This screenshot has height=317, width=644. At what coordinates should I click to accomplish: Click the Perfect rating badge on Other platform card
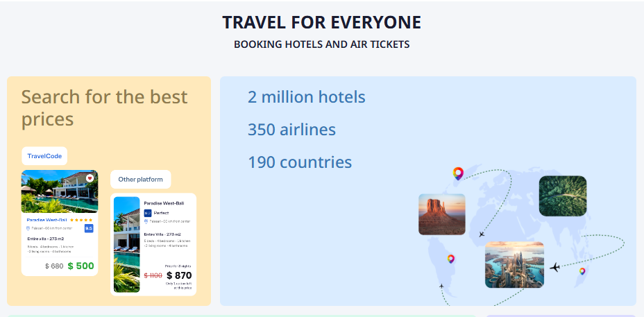click(x=148, y=212)
